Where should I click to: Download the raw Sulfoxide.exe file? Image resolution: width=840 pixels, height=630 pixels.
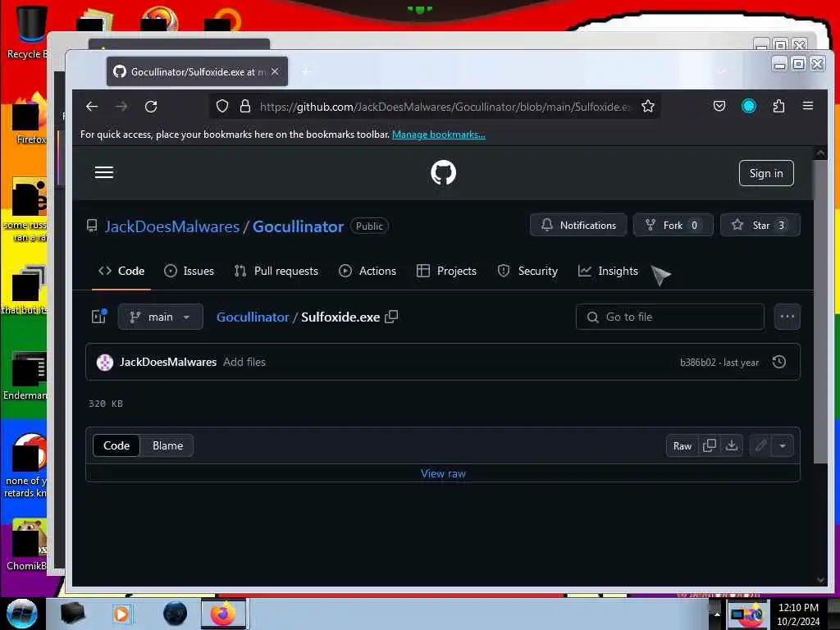click(731, 445)
